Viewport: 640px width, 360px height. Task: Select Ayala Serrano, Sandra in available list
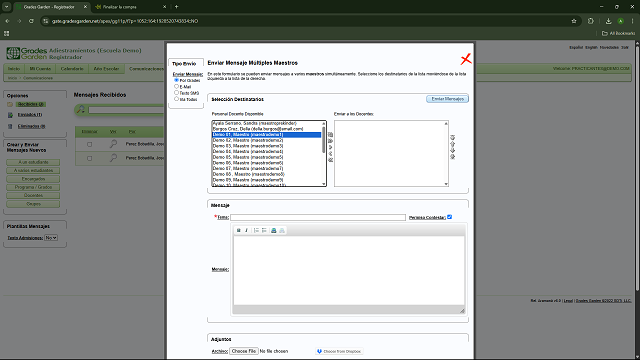pyautogui.click(x=267, y=123)
